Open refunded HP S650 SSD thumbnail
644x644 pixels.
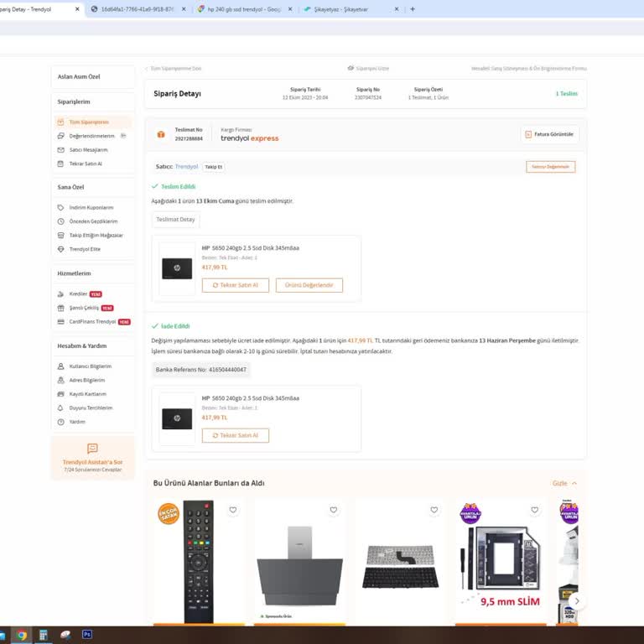coord(177,419)
